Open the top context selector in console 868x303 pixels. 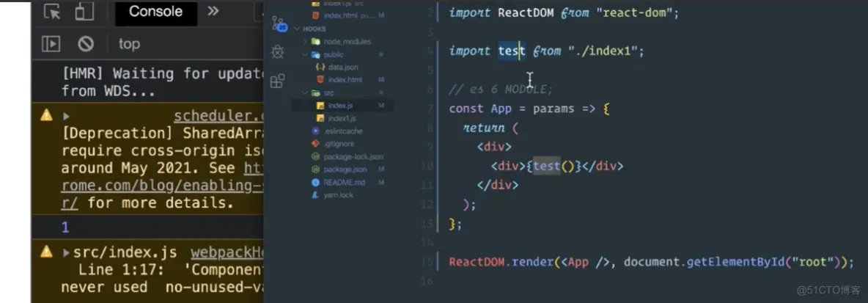128,44
